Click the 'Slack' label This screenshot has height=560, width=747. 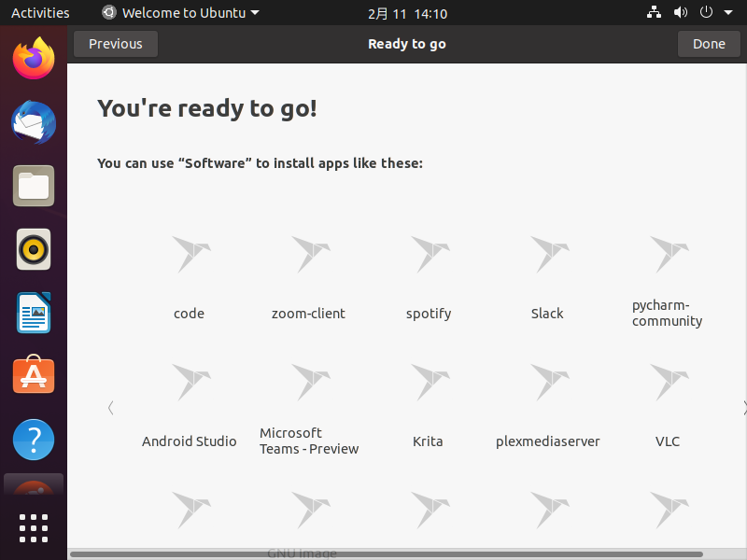pos(547,314)
